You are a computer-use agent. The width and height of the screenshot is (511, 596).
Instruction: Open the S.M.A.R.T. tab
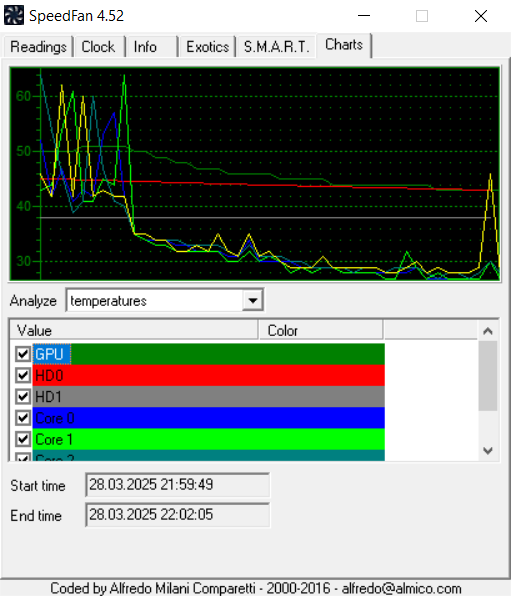[x=276, y=47]
